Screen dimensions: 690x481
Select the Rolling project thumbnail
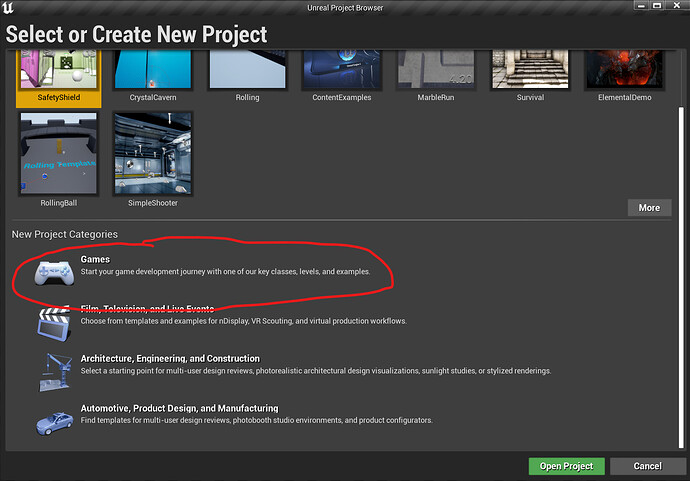tap(247, 69)
